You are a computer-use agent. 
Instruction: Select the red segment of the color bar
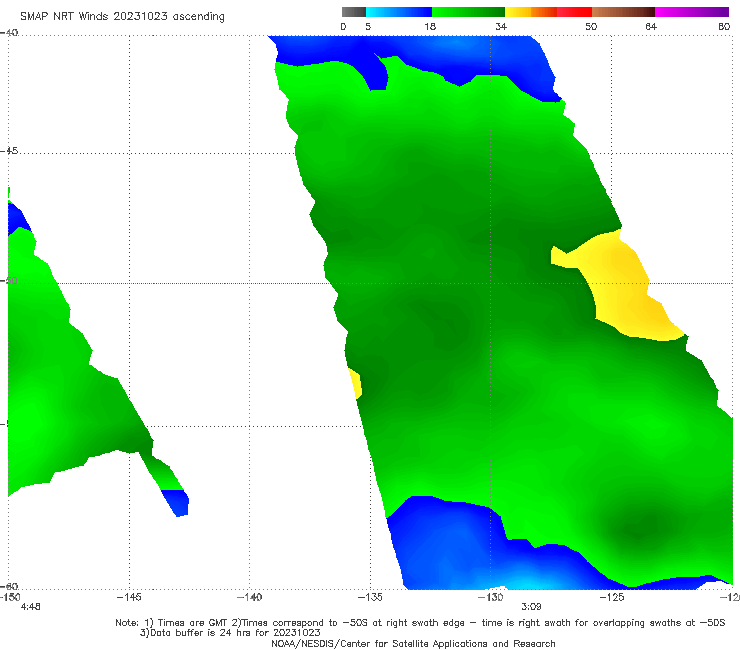click(574, 12)
